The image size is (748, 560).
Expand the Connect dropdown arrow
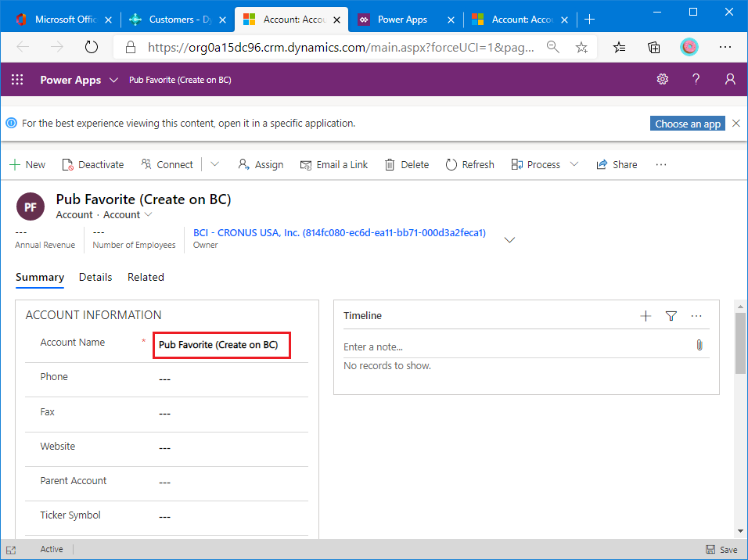[214, 164]
